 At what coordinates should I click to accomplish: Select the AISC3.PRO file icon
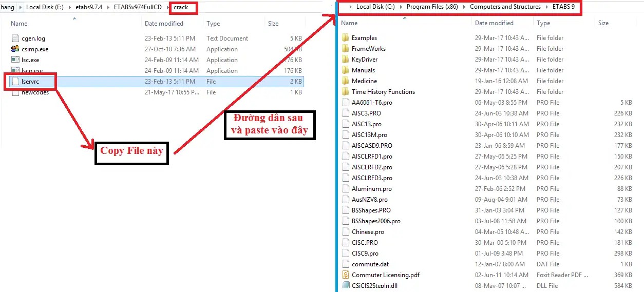pos(345,113)
